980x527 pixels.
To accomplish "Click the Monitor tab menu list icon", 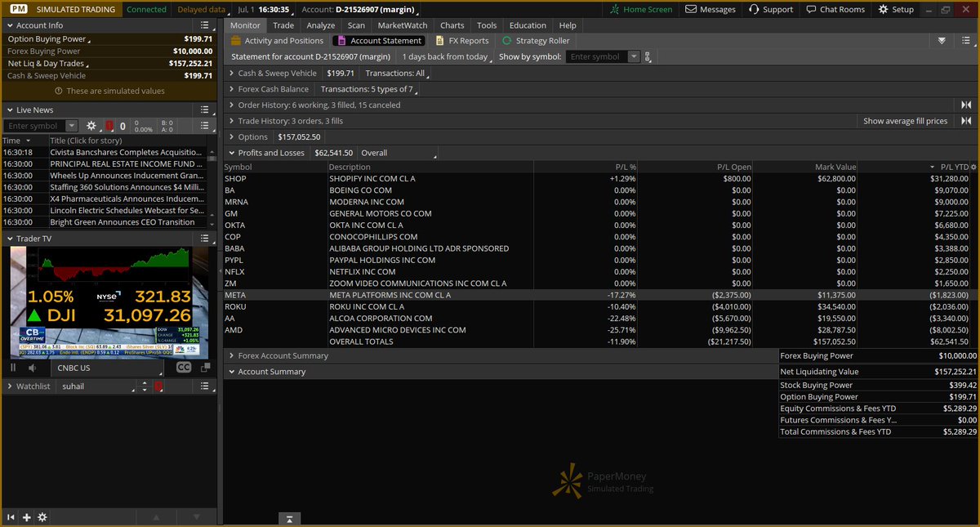I will 965,40.
